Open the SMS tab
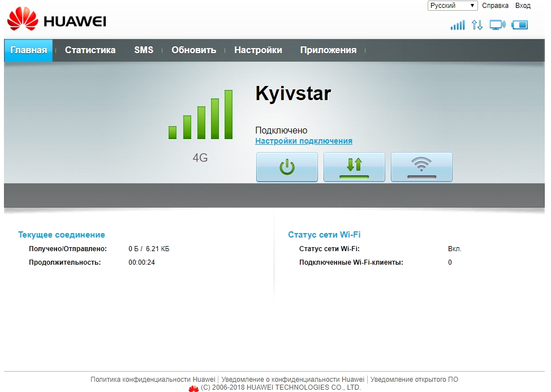 pyautogui.click(x=144, y=50)
